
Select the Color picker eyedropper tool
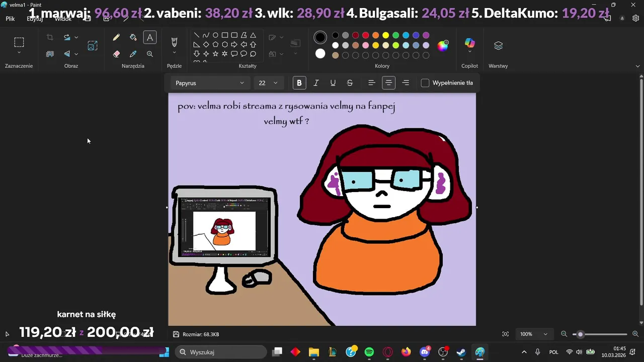(x=133, y=54)
